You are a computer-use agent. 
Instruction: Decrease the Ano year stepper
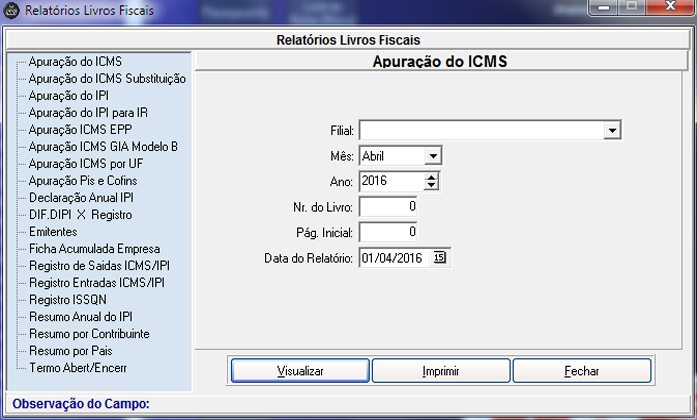coord(431,185)
